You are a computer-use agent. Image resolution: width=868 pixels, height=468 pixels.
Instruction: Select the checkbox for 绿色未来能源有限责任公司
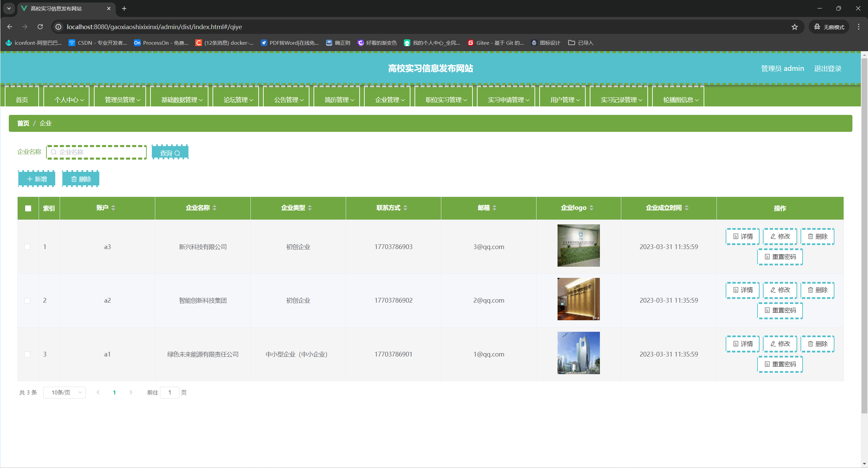click(27, 354)
